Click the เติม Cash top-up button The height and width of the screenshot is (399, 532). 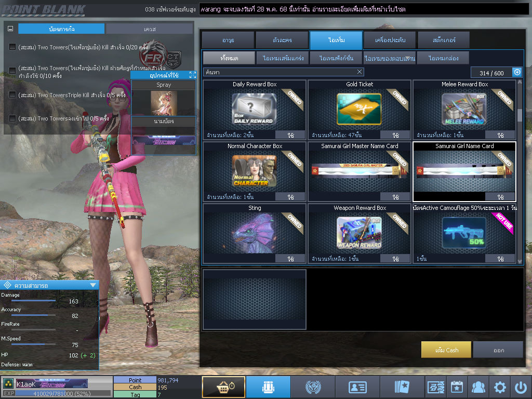tap(446, 350)
